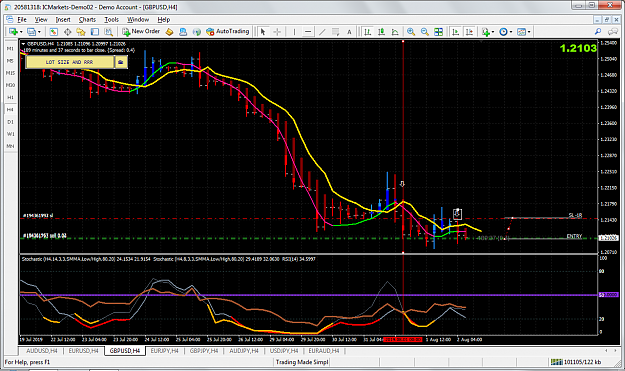Select the draw trendline tool

pyautogui.click(x=322, y=32)
